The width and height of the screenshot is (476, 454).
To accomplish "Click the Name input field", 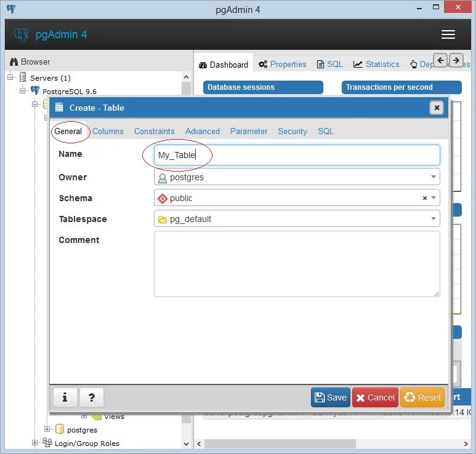I will coord(297,155).
